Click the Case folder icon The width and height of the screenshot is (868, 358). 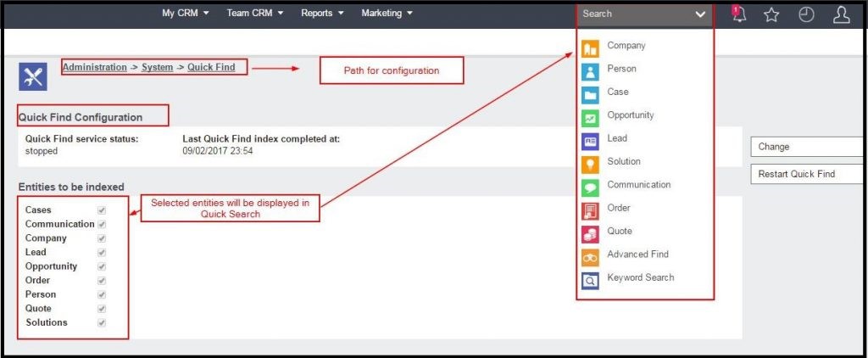point(591,95)
